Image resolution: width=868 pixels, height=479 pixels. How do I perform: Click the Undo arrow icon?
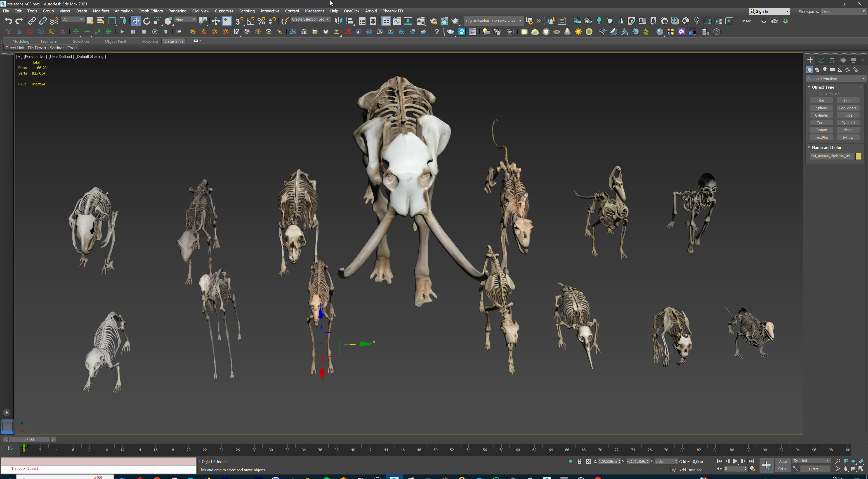[8, 21]
